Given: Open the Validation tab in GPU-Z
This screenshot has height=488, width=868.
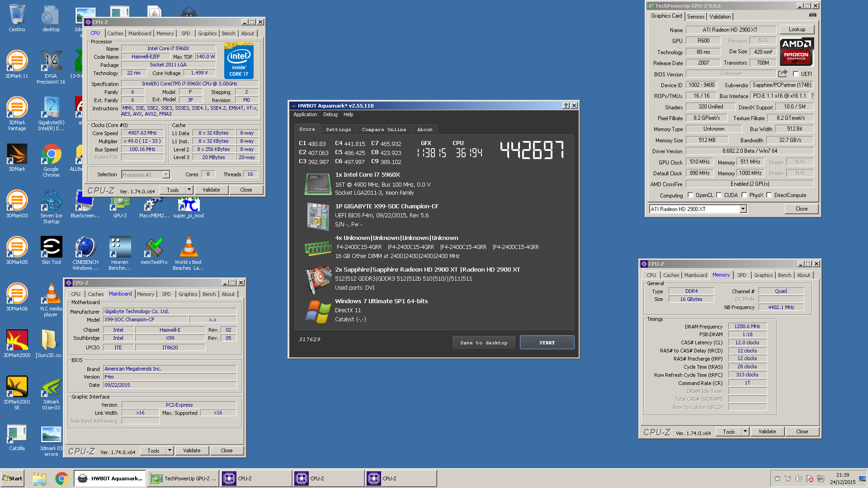Looking at the screenshot, I should (x=720, y=17).
